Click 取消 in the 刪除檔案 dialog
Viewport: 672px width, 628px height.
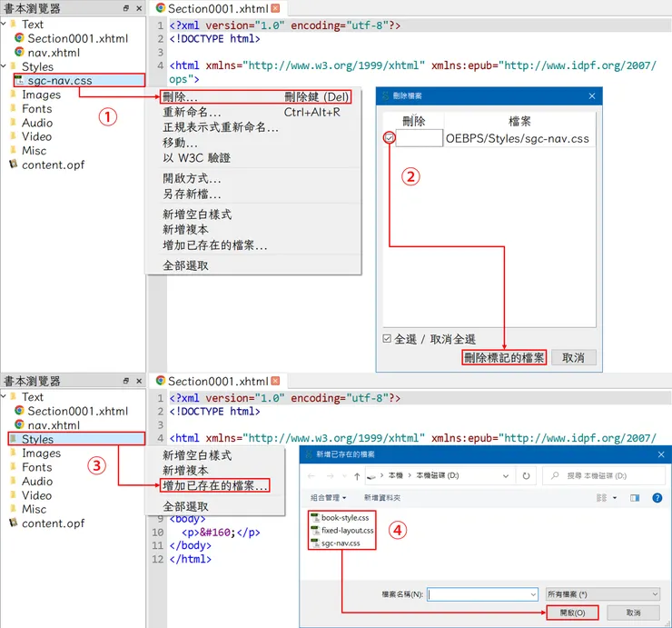(573, 357)
